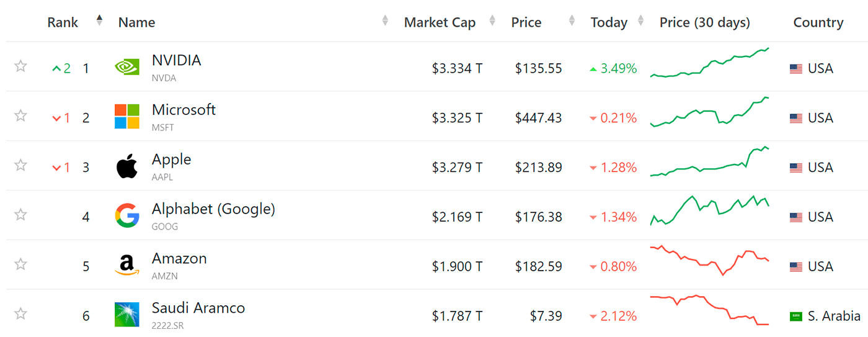Open the Apple company page link

point(171,160)
